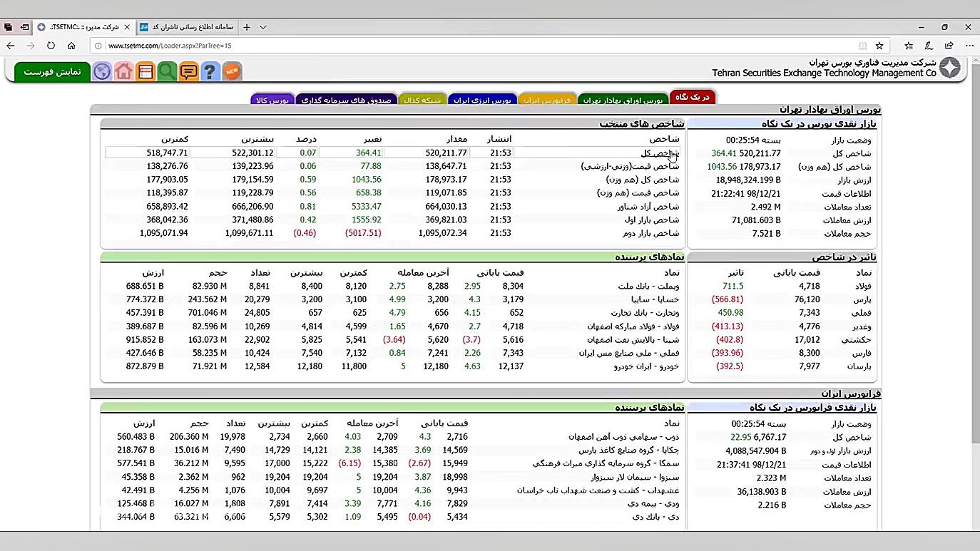Click the share page icon
The width and height of the screenshot is (980, 551).
[x=949, y=46]
